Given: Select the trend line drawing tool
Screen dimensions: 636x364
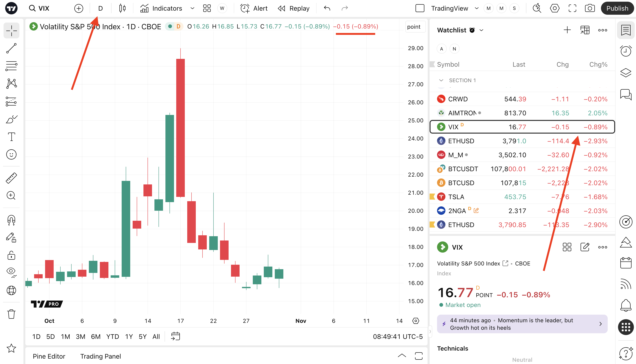Looking at the screenshot, I should point(11,48).
